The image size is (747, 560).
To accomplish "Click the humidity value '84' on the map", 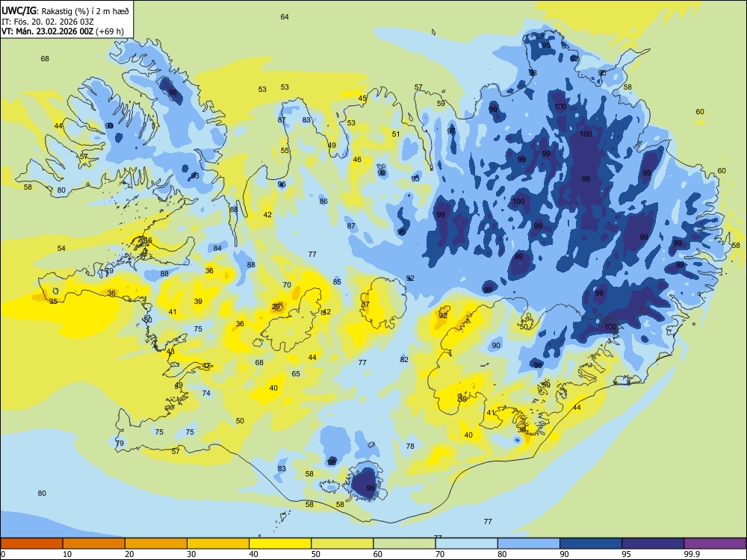I will [217, 248].
